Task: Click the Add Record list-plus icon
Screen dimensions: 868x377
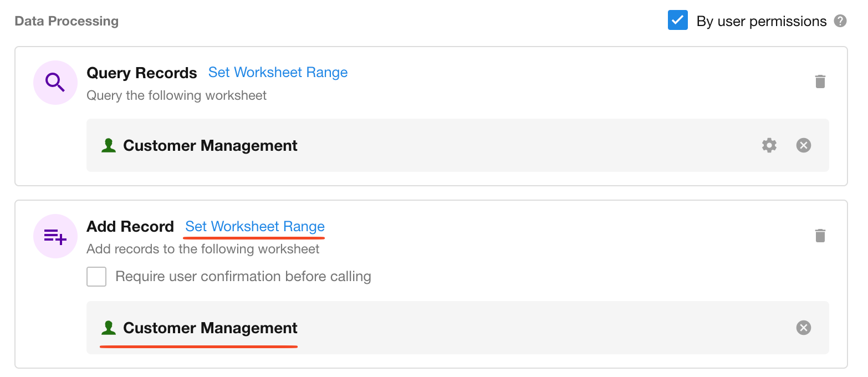Action: coord(55,236)
